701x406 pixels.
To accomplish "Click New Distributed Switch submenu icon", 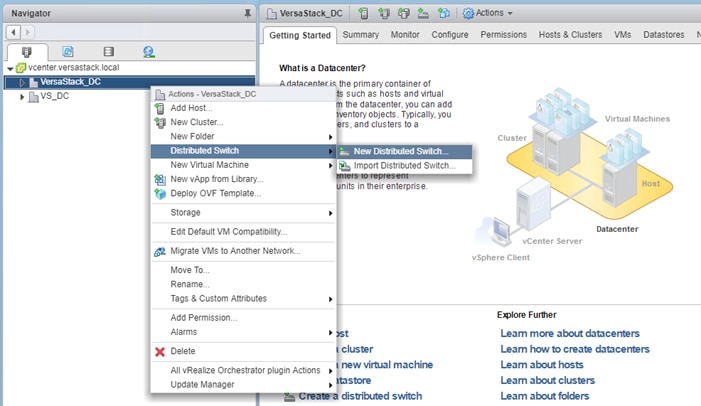I will 344,152.
